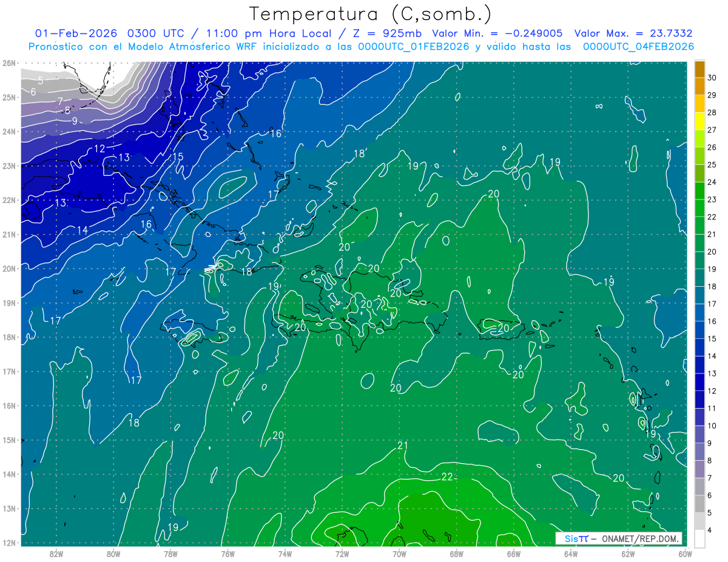Click the '26N' latitude label
Screen dimensions: 728x562
pos(8,62)
